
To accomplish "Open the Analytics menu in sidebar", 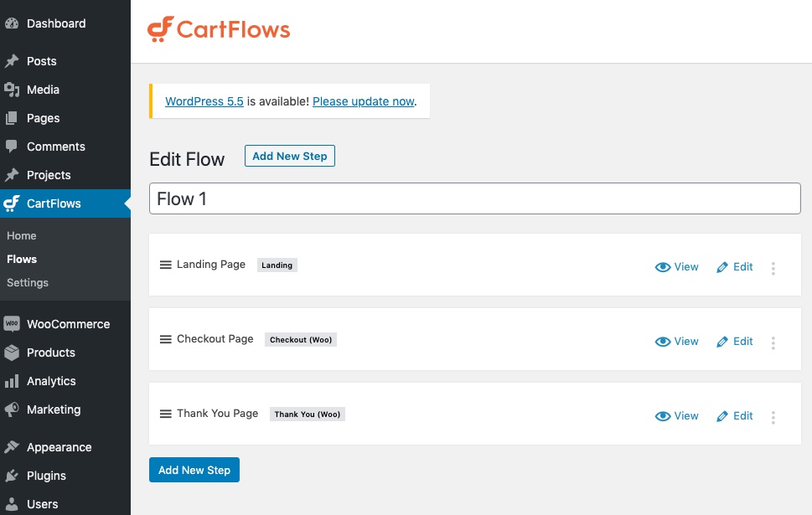I will coord(51,381).
